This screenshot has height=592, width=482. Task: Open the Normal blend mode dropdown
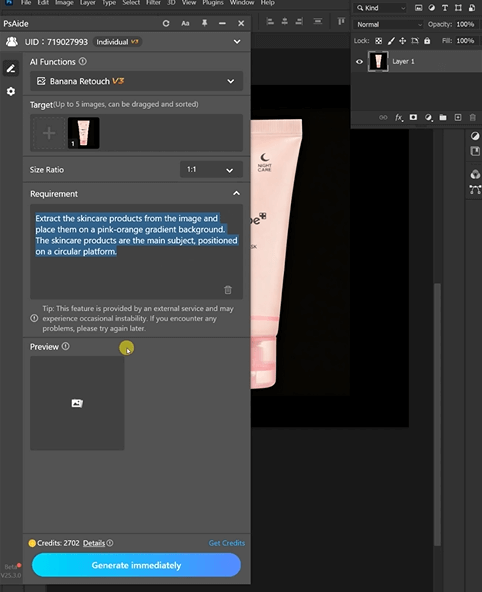pyautogui.click(x=388, y=25)
